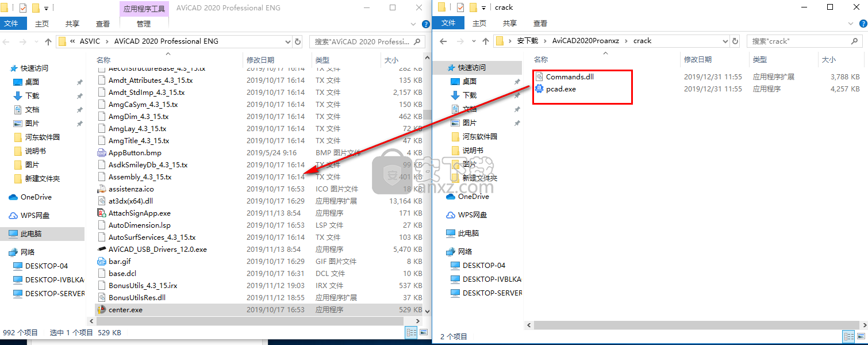Select BonusUtilsRes.dll file name
Viewport: 868px width, 345px height.
tap(137, 298)
